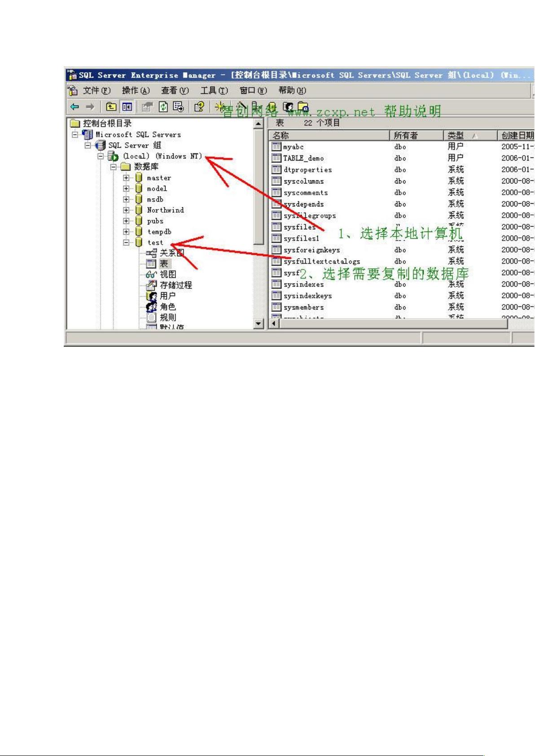Image resolution: width=535 pixels, height=756 pixels.
Task: Select the 表 node under test
Action: (164, 264)
